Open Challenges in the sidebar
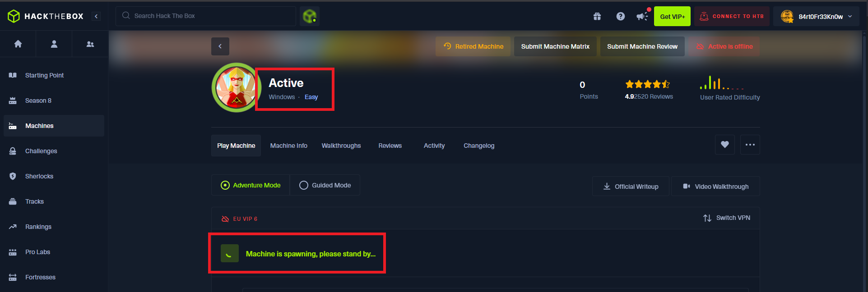The height and width of the screenshot is (292, 868). (x=54, y=151)
